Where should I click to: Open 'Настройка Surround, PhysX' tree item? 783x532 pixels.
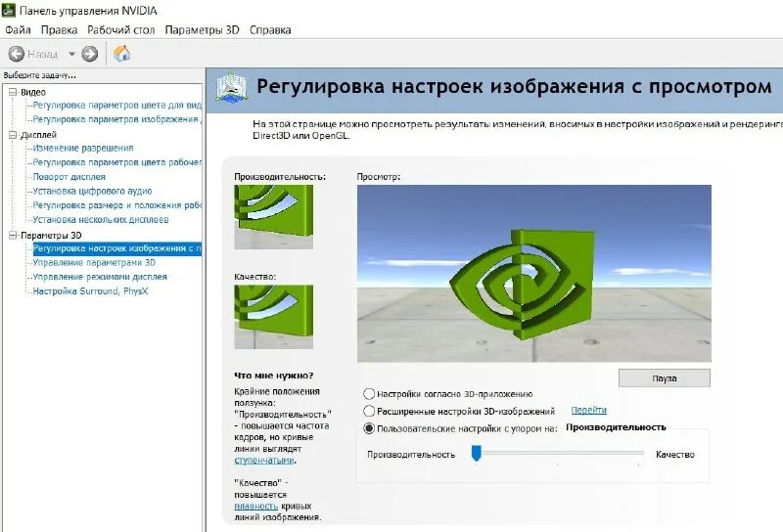[x=90, y=291]
